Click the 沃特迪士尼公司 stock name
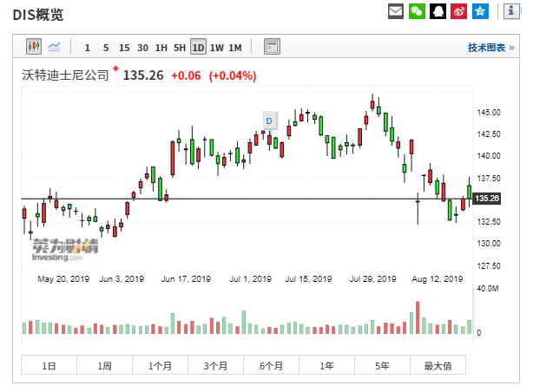This screenshot has width=533, height=392. (x=65, y=75)
